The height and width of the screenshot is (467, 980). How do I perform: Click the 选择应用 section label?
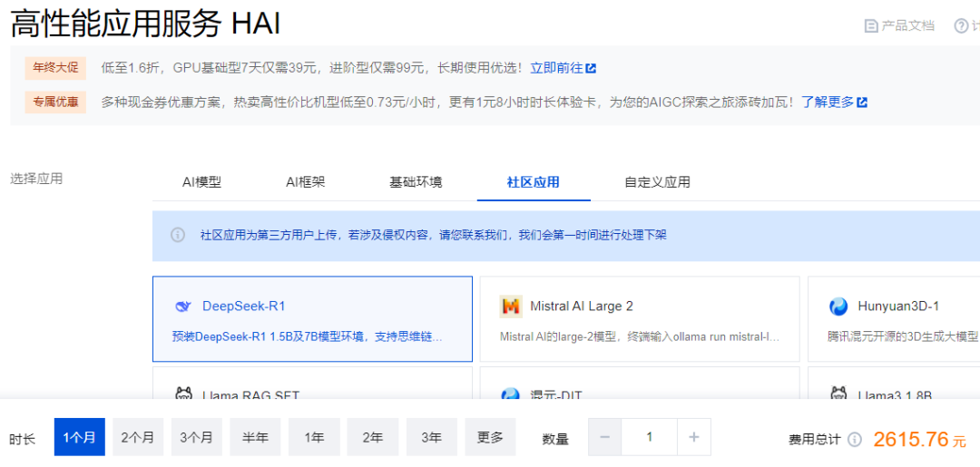[x=36, y=179]
